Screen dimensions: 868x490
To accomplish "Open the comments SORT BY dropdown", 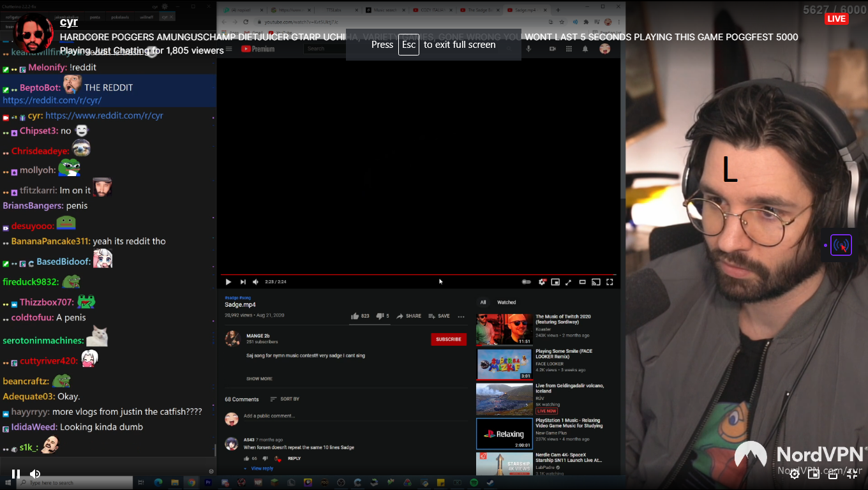I will pyautogui.click(x=285, y=399).
